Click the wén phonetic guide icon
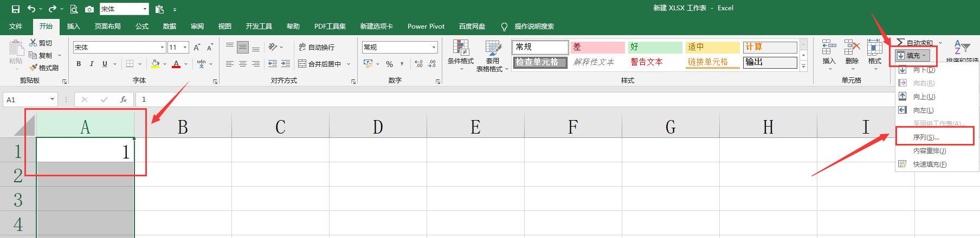The image size is (980, 238). [x=201, y=64]
